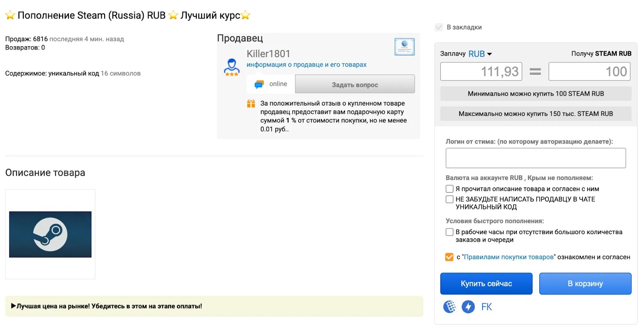Select the WebMoney payment icon

click(x=450, y=307)
